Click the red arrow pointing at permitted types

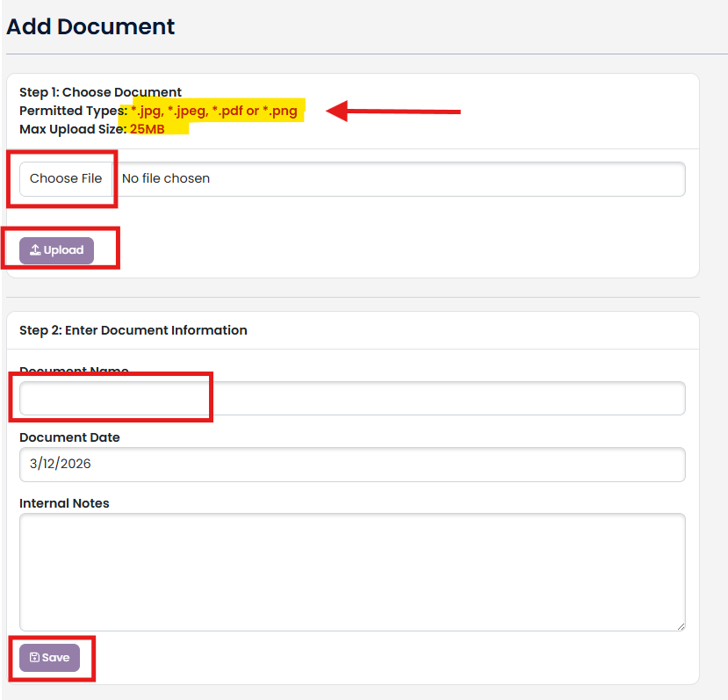[x=395, y=111]
